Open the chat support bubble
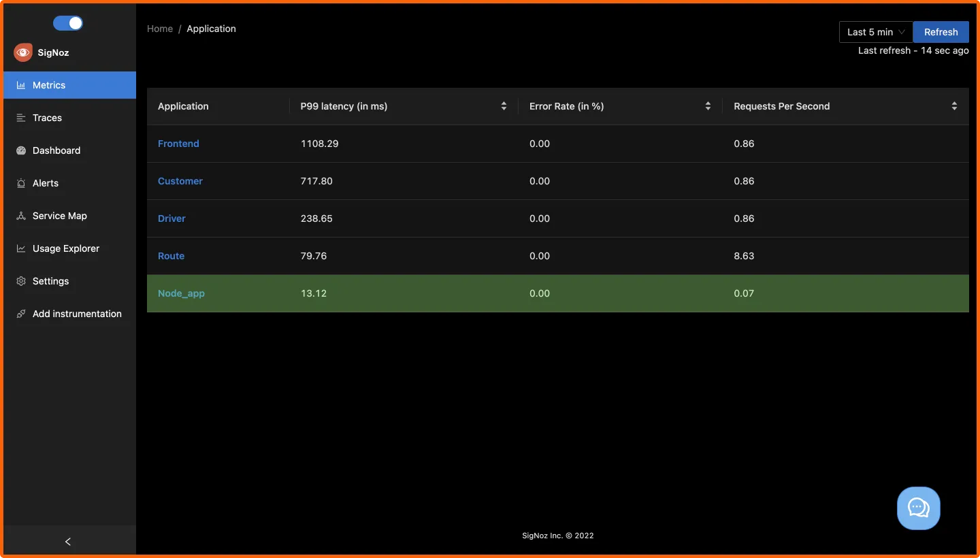Screen dimensions: 980x558 919,508
